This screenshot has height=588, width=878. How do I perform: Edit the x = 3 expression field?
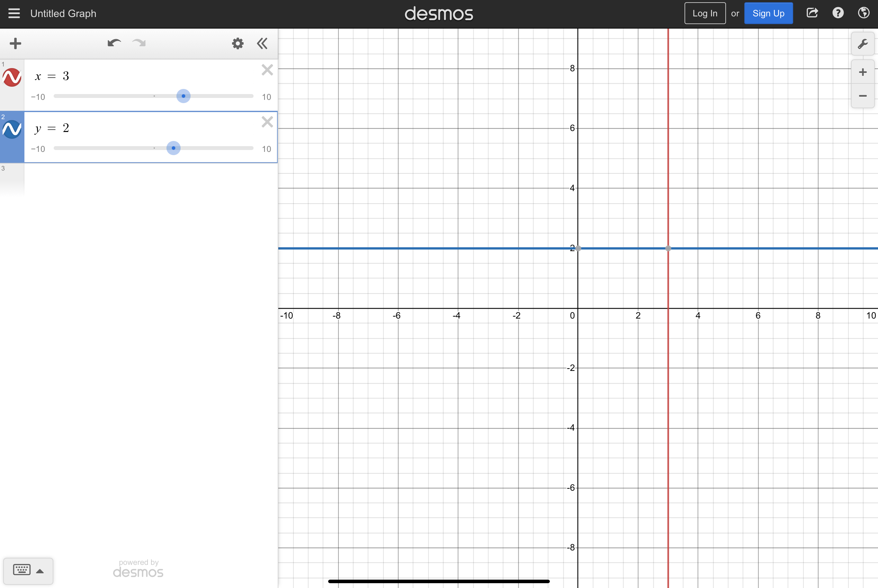[x=143, y=76]
